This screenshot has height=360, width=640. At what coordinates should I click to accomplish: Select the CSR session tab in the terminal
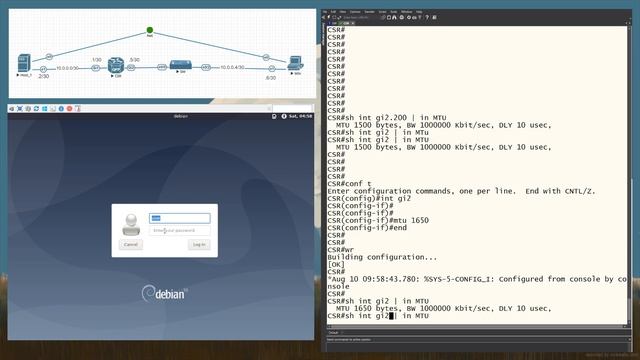point(347,23)
